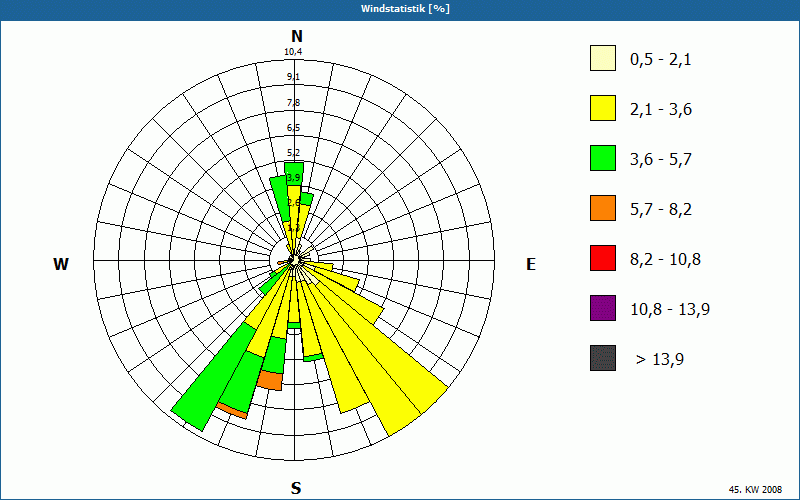Click the legend label '10,8 - 13,9'
This screenshot has height=500, width=800.
point(670,310)
